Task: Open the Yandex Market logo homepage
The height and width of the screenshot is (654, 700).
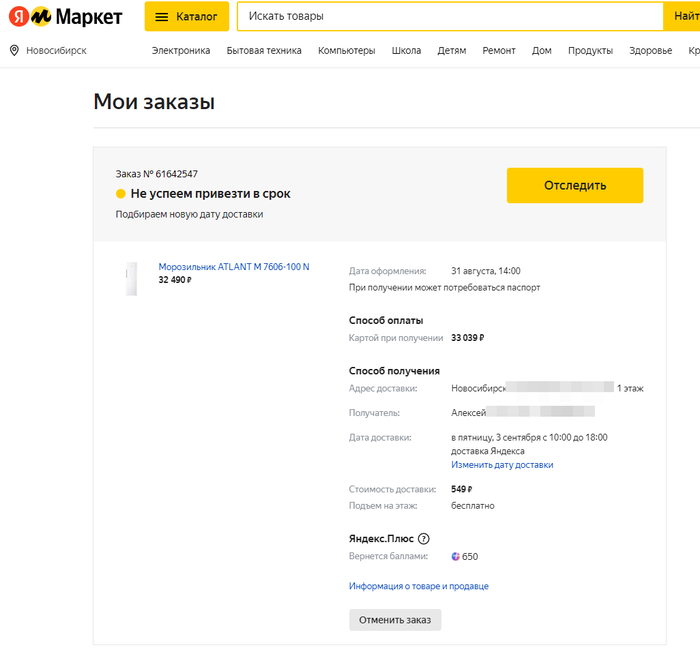Action: (x=65, y=17)
